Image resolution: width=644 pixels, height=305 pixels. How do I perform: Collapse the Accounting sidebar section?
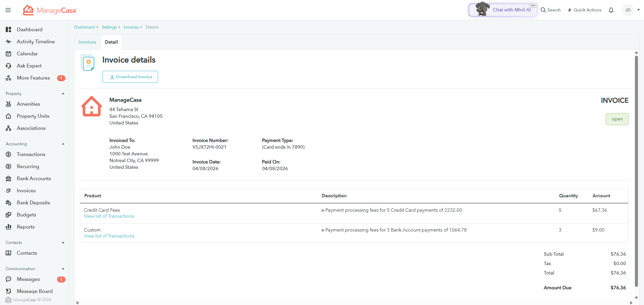point(63,144)
